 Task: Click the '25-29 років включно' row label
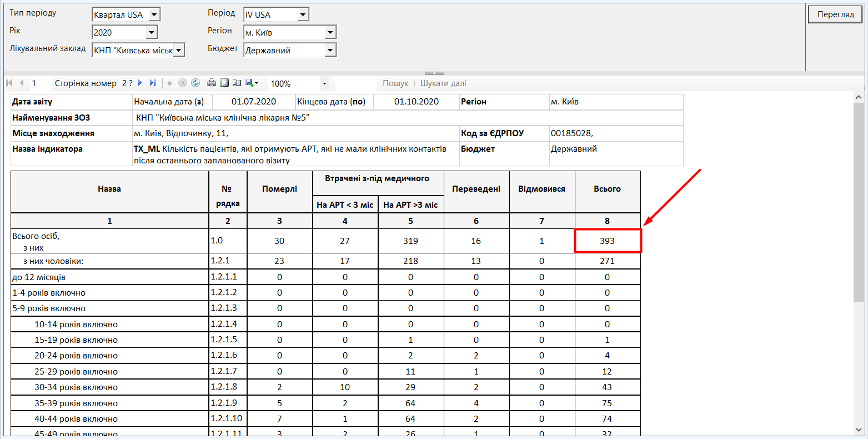[x=76, y=372]
